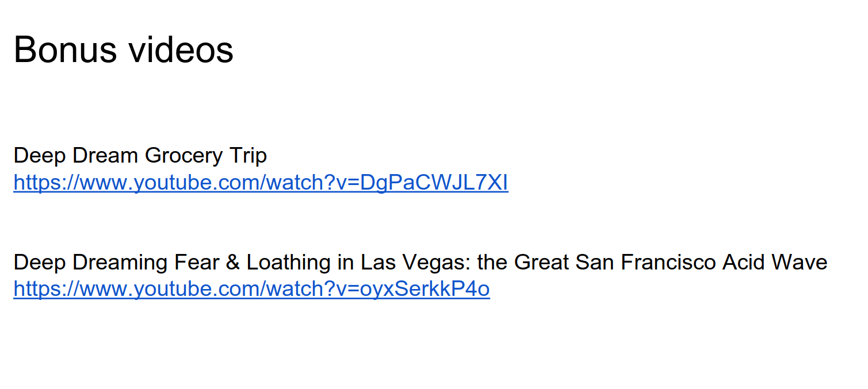Click the word "Great" in second caption
Image resolution: width=868 pixels, height=389 pixels.
(541, 262)
